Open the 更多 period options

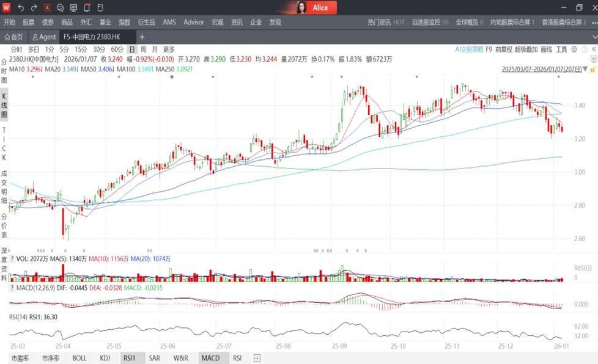tap(169, 49)
